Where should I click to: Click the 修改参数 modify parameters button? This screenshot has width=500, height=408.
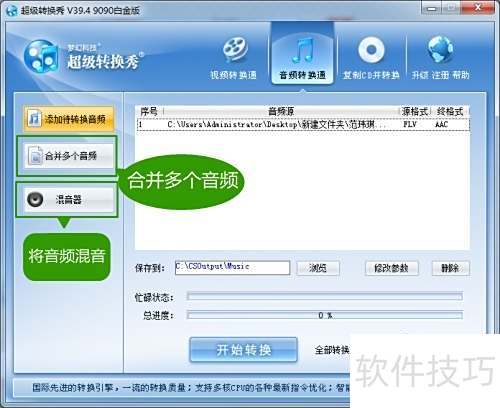(x=391, y=268)
